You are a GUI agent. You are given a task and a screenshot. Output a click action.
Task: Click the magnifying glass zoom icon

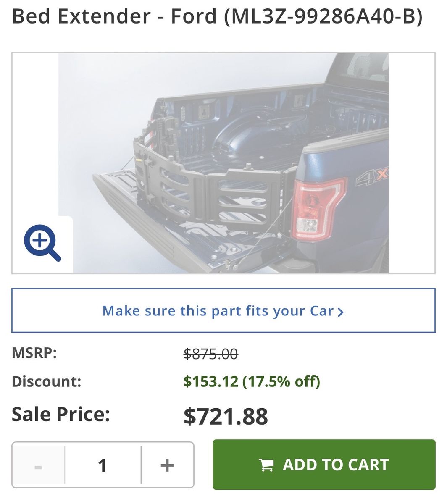(42, 243)
